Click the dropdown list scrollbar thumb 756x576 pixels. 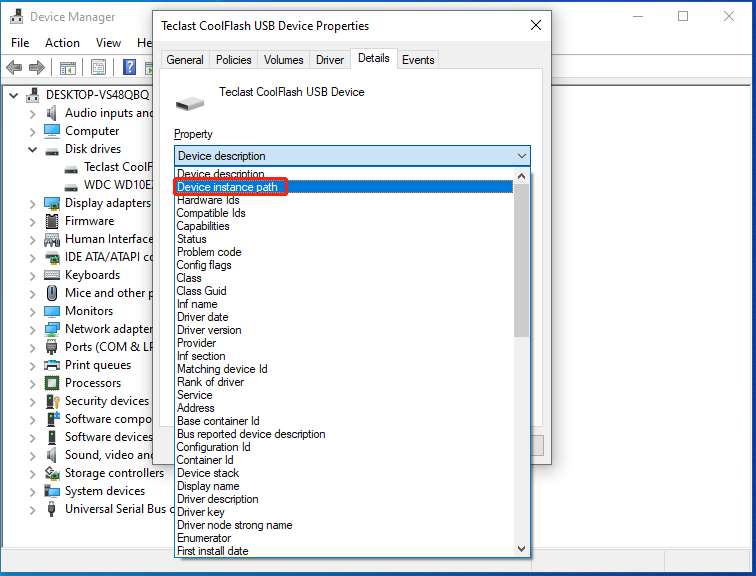(x=521, y=260)
